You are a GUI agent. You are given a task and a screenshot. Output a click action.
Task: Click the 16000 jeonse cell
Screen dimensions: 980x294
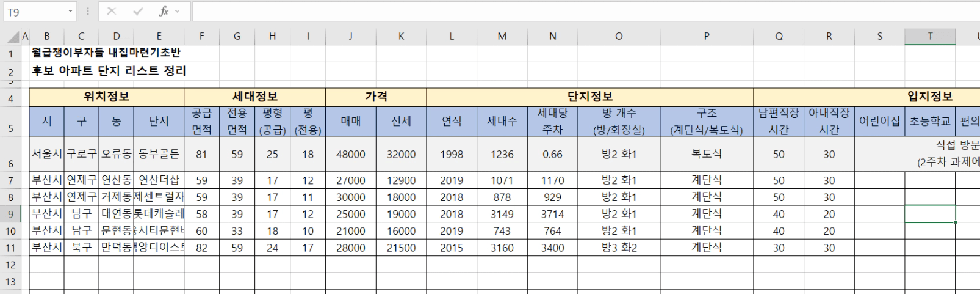pos(402,231)
